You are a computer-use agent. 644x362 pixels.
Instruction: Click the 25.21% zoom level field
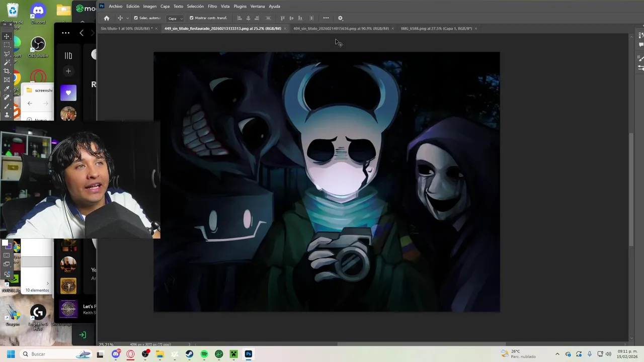pos(106,344)
